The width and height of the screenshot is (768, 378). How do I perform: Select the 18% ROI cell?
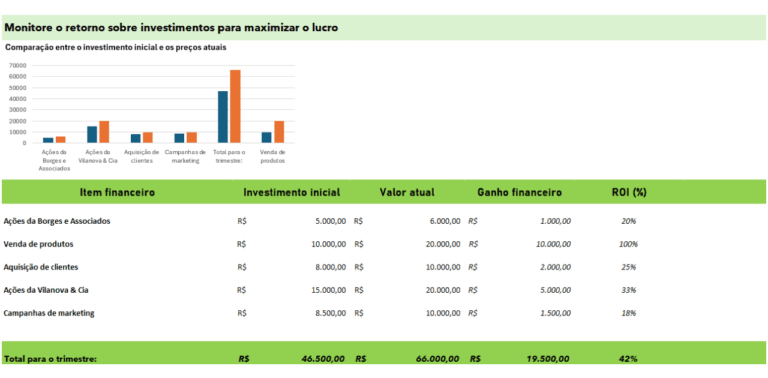click(x=628, y=313)
